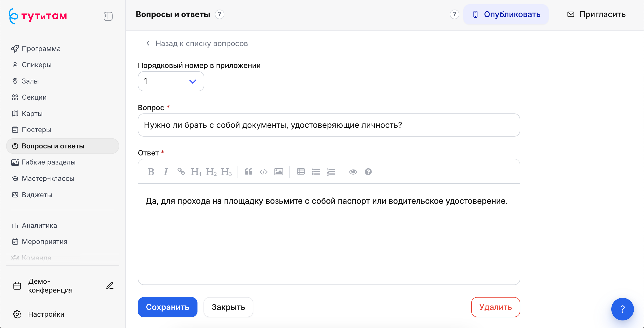The height and width of the screenshot is (328, 644).
Task: Insert a link with the chain icon
Action: (x=181, y=172)
